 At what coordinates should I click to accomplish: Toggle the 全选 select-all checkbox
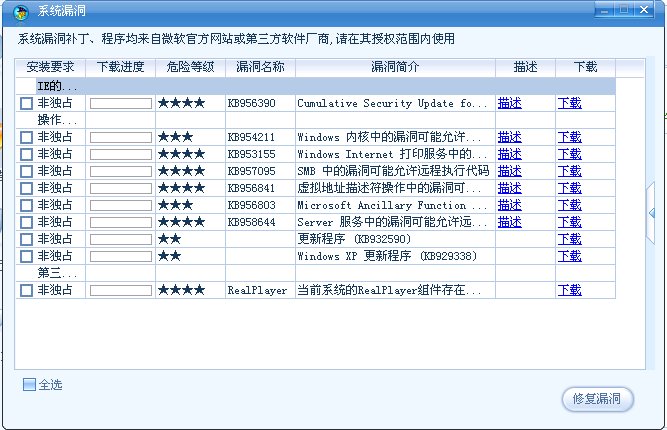tap(29, 384)
